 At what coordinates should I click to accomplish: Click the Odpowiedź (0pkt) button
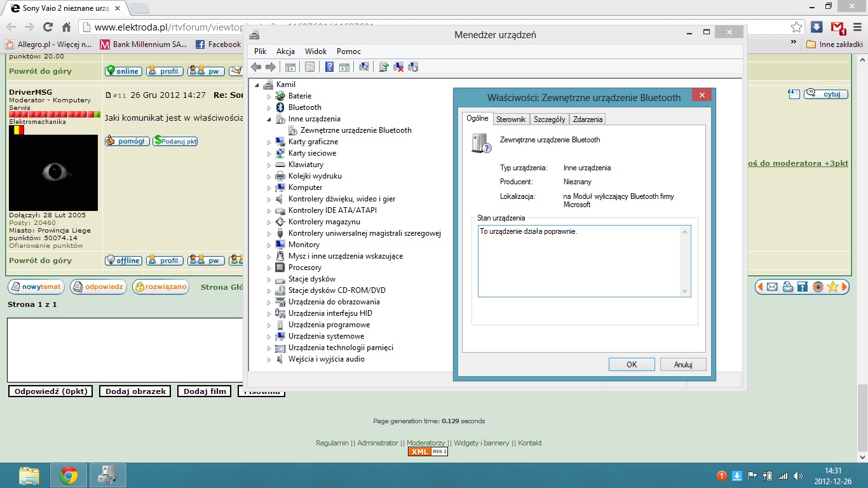(51, 391)
